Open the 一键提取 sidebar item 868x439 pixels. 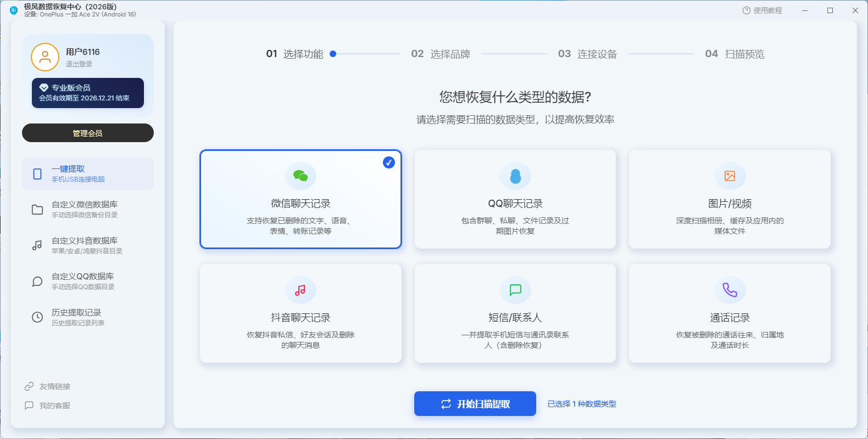[88, 174]
